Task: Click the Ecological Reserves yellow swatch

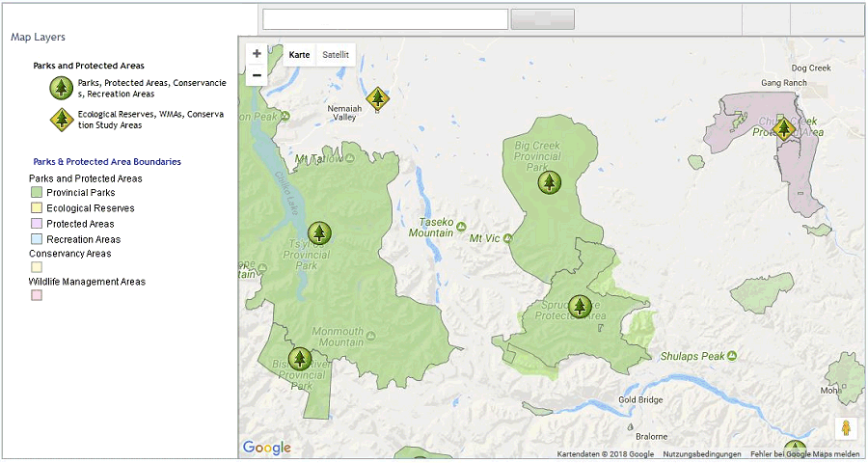Action: 37,208
